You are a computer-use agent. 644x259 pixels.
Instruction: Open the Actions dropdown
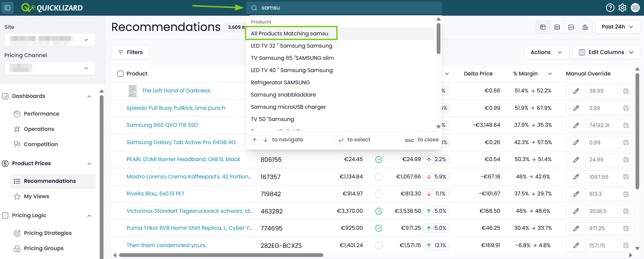(546, 52)
